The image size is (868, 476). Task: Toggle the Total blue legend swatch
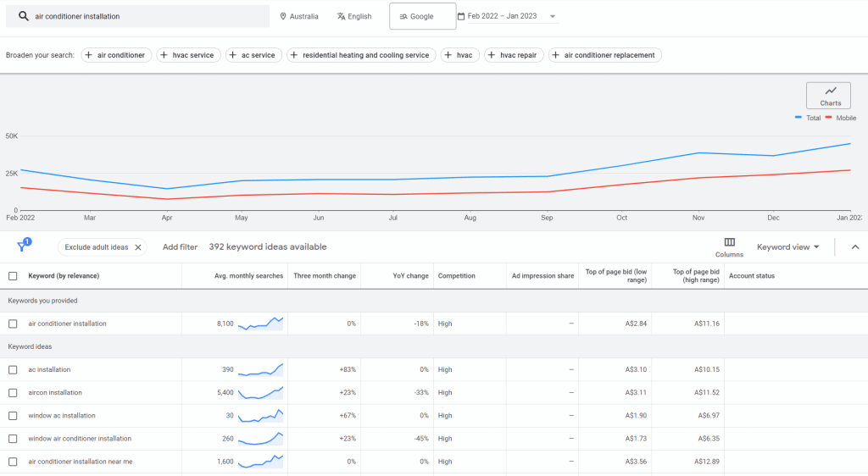pos(798,118)
